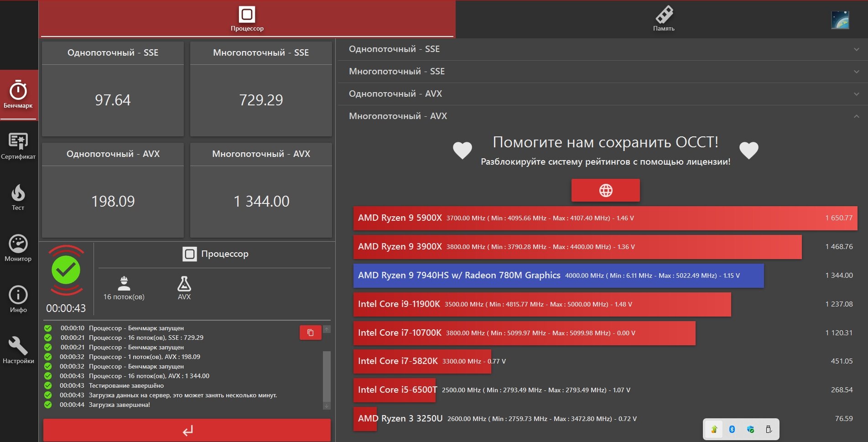This screenshot has height=442, width=868.
Task: Click the 451.05 score beside Core i7-5820K
Action: click(842, 361)
